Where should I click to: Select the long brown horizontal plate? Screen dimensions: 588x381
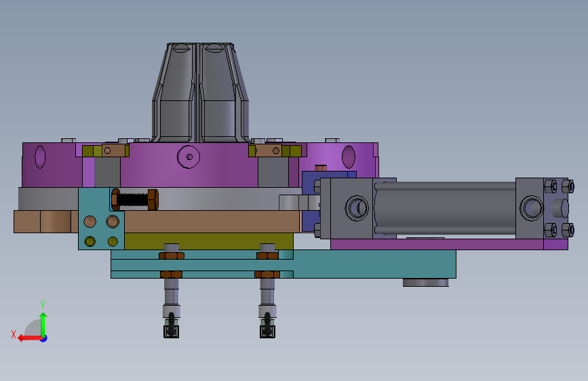212,221
